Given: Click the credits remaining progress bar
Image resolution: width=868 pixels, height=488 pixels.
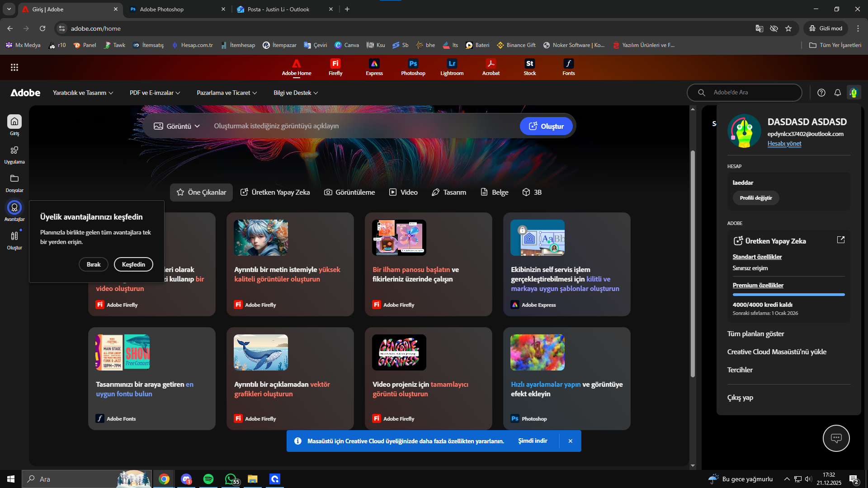Looking at the screenshot, I should point(789,295).
